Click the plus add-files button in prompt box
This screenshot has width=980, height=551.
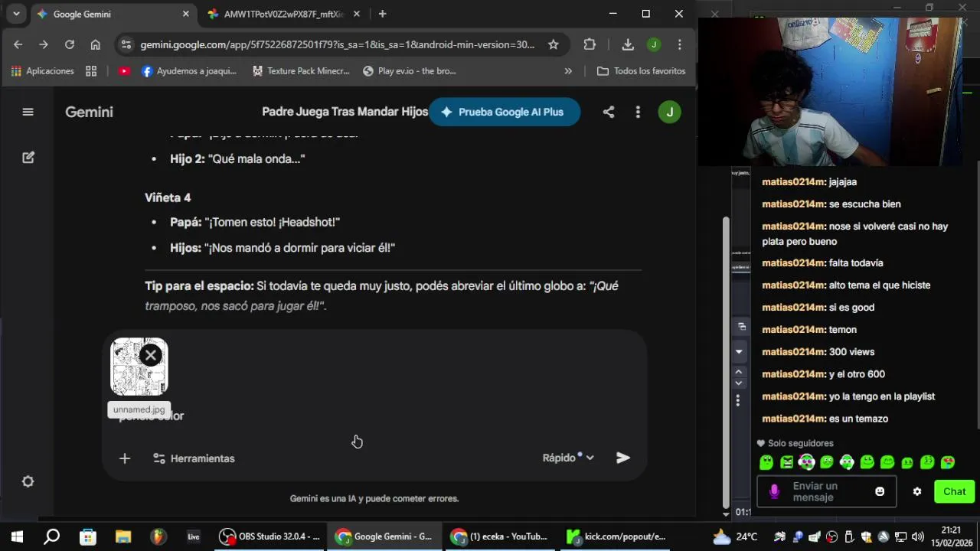125,458
